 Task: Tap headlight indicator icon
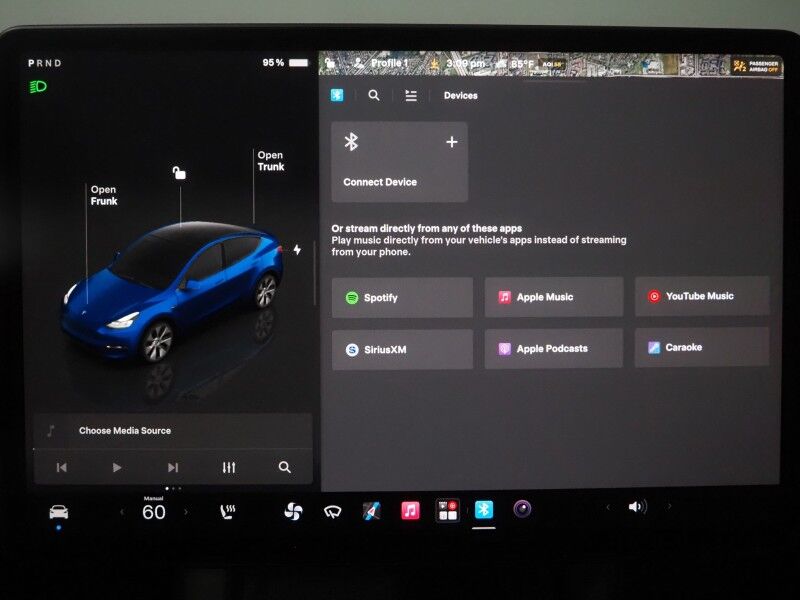point(38,86)
